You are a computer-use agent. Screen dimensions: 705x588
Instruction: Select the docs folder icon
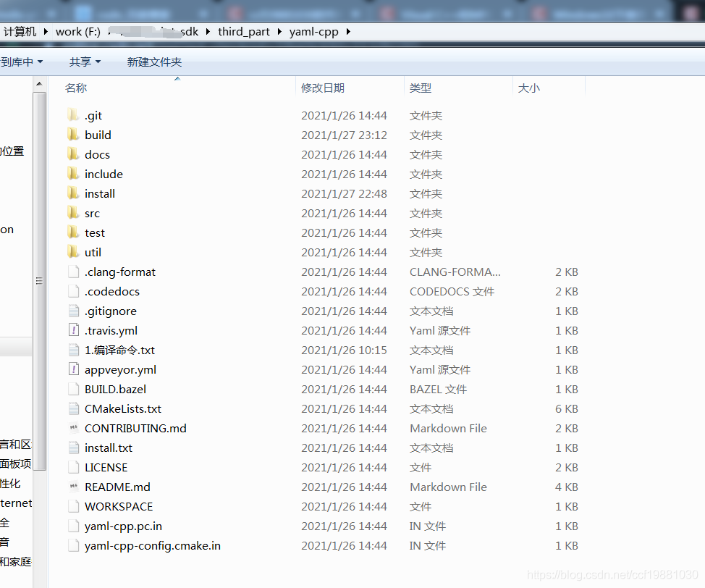coord(73,154)
